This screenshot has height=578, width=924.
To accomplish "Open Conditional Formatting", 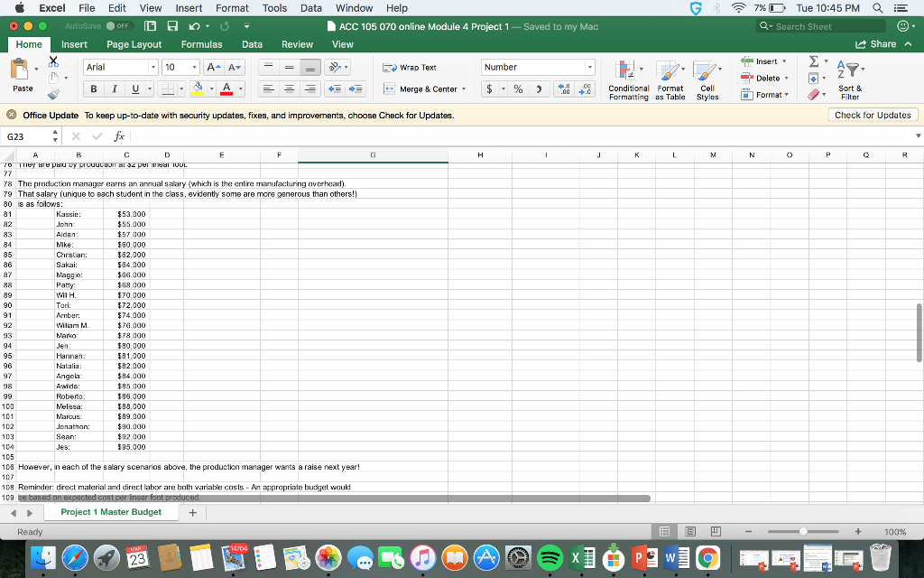I will [x=628, y=80].
